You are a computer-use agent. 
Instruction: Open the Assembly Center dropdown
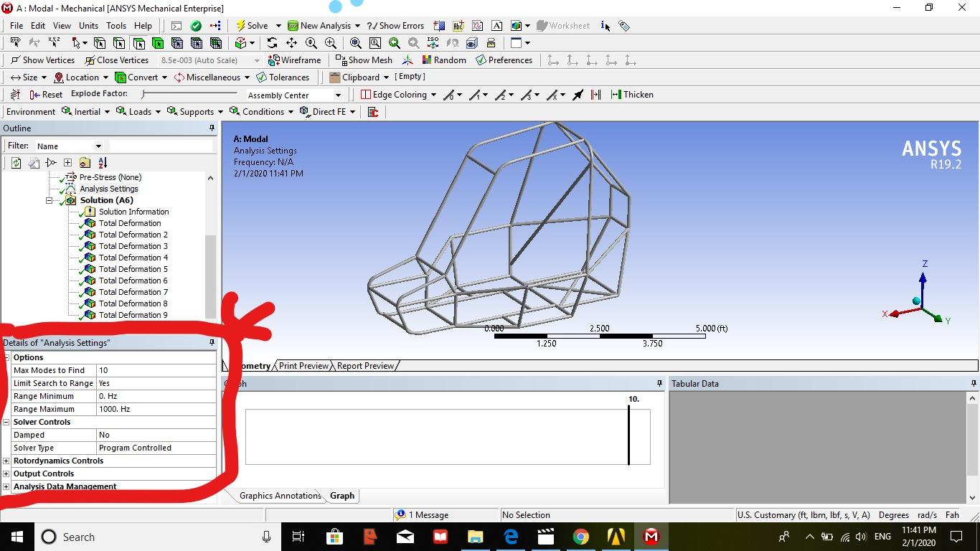point(338,95)
